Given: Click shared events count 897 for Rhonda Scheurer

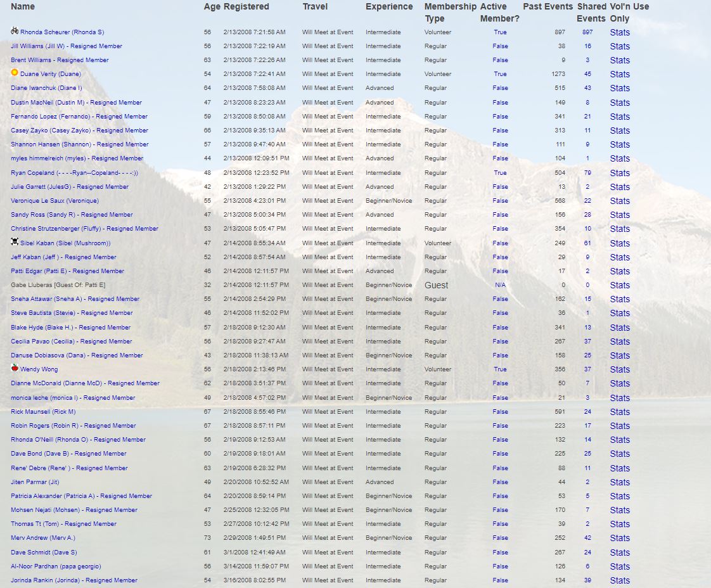Looking at the screenshot, I should (587, 32).
